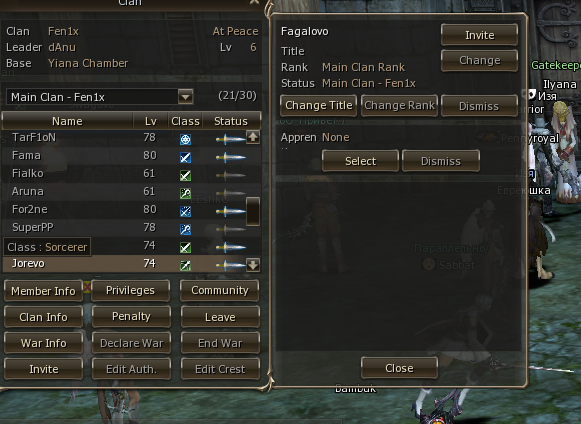This screenshot has height=424, width=581.
Task: Open the Privileges button
Action: click(130, 290)
